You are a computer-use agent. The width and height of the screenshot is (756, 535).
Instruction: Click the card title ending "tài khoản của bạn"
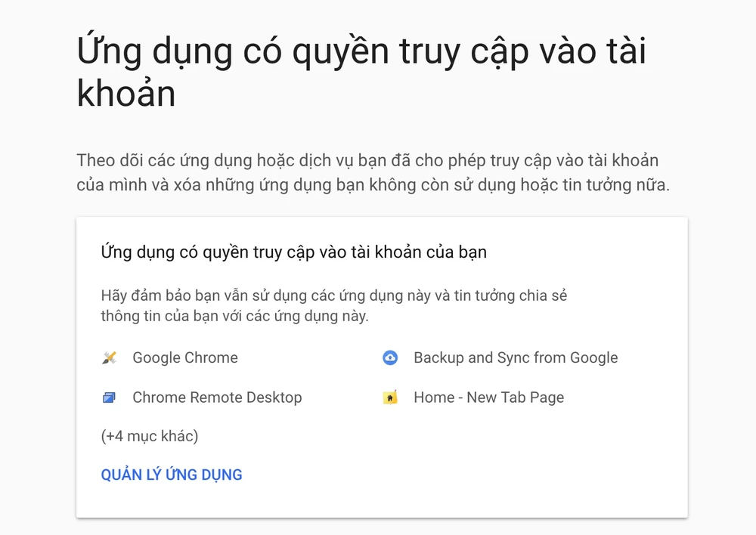coord(293,252)
